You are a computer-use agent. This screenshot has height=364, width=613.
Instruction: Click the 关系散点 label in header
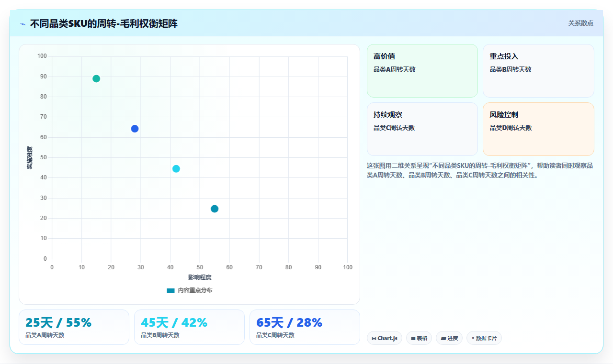pyautogui.click(x=580, y=23)
